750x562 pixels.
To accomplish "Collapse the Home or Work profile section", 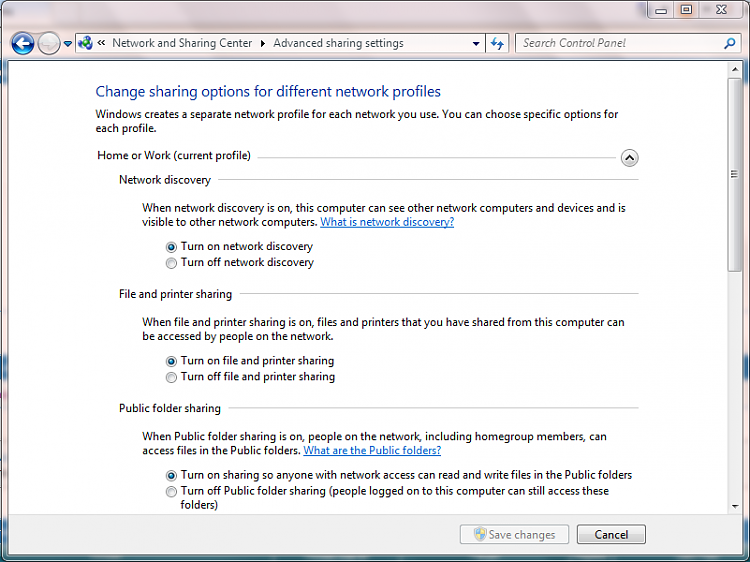I will click(x=629, y=157).
